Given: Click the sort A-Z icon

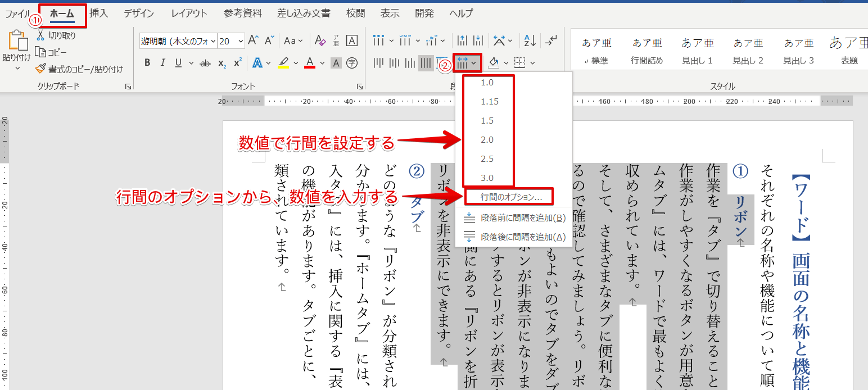Looking at the screenshot, I should click(530, 40).
